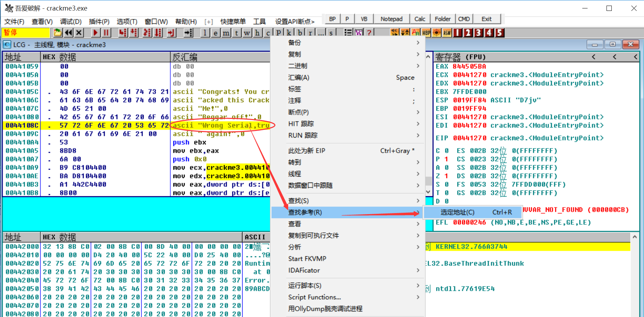Select the EIP register value 00441270
Screen dimensions: 644x317
click(470, 138)
